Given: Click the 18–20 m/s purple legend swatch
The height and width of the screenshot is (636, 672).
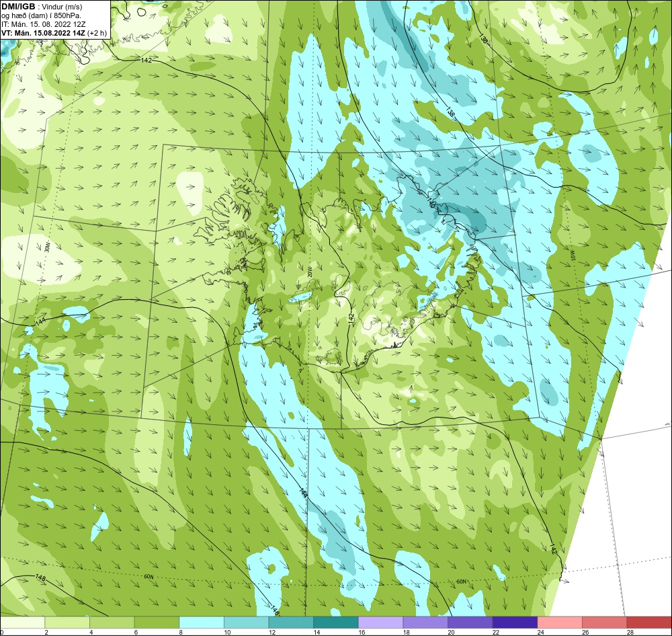Looking at the screenshot, I should click(425, 623).
